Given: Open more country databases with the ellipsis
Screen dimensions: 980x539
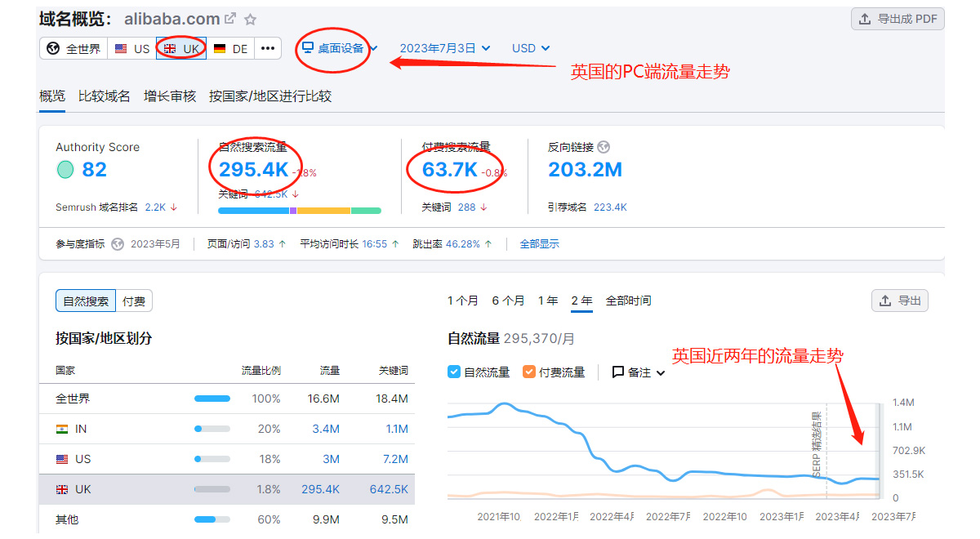Looking at the screenshot, I should click(268, 48).
